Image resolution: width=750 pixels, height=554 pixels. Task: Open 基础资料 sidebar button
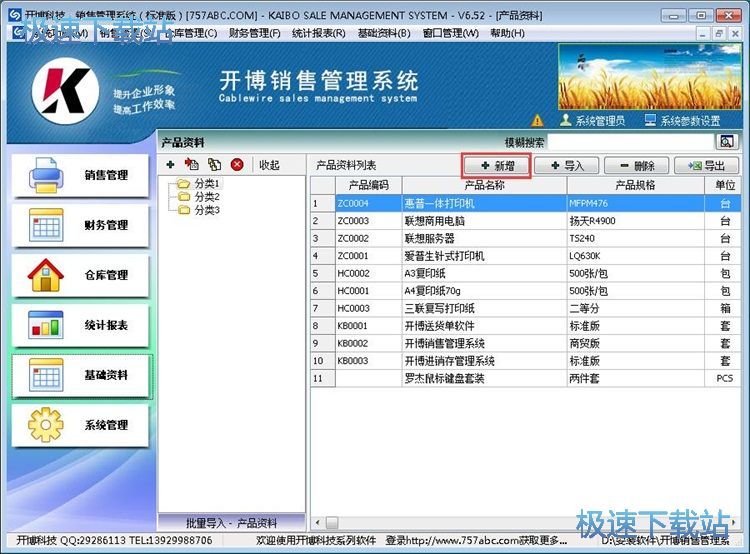click(x=81, y=376)
